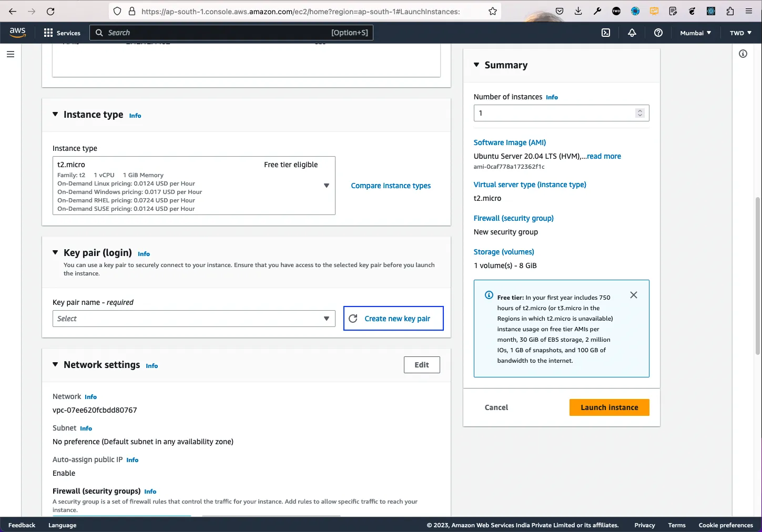Open Compare instance types link
Screen dimensions: 762x532
(391, 186)
